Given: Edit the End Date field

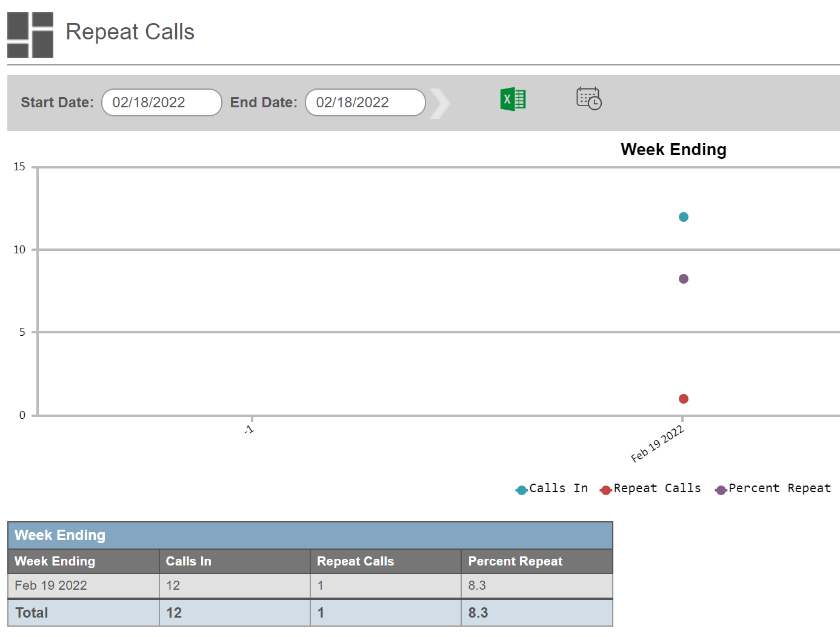Looking at the screenshot, I should pyautogui.click(x=365, y=102).
